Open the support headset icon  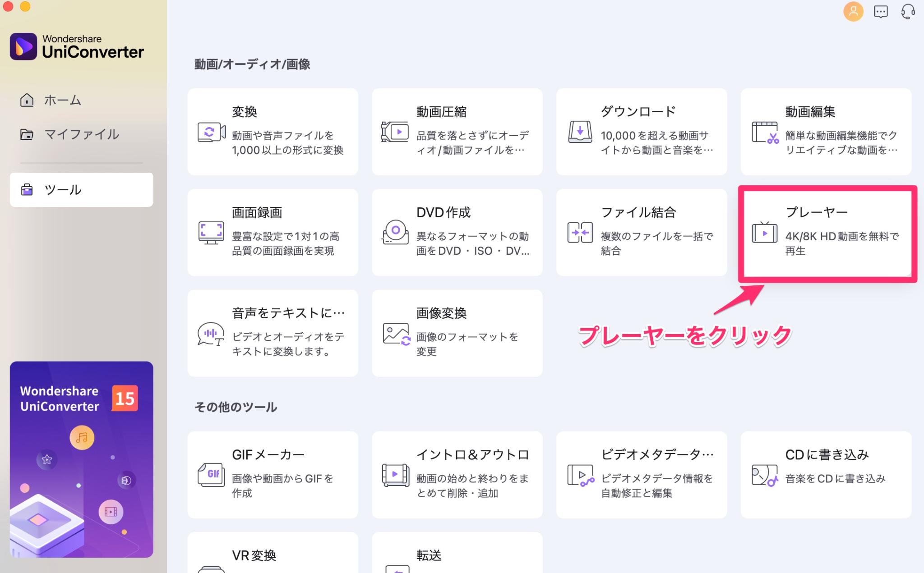[x=908, y=12]
